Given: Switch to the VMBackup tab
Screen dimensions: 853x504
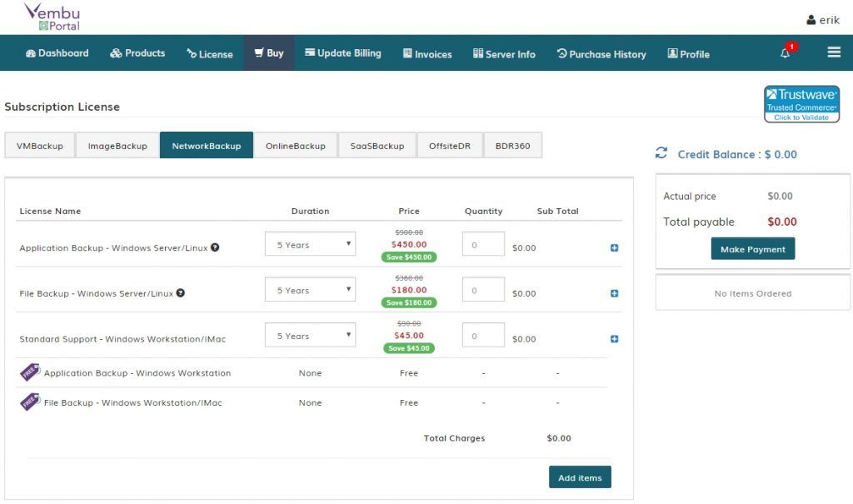Looking at the screenshot, I should click(x=40, y=145).
